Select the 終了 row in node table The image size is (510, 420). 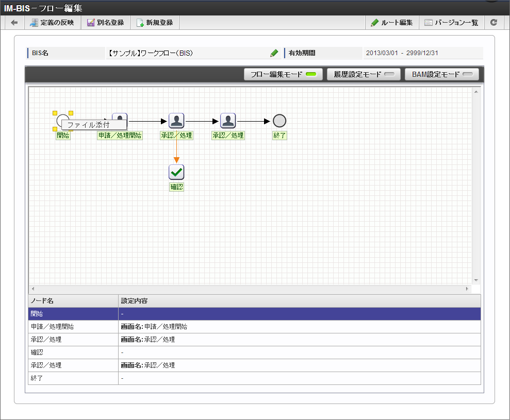pos(254,378)
